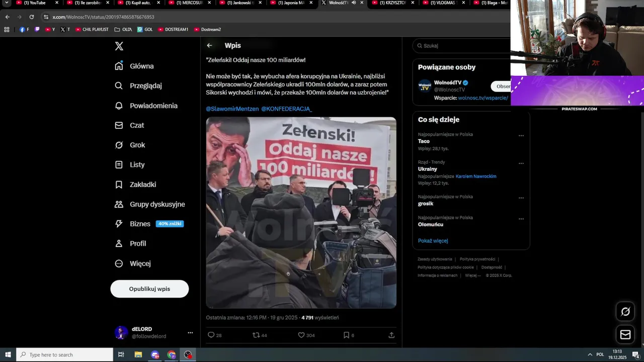This screenshot has width=644, height=362.
Task: Open Dostream2 bookmark
Action: (207, 30)
